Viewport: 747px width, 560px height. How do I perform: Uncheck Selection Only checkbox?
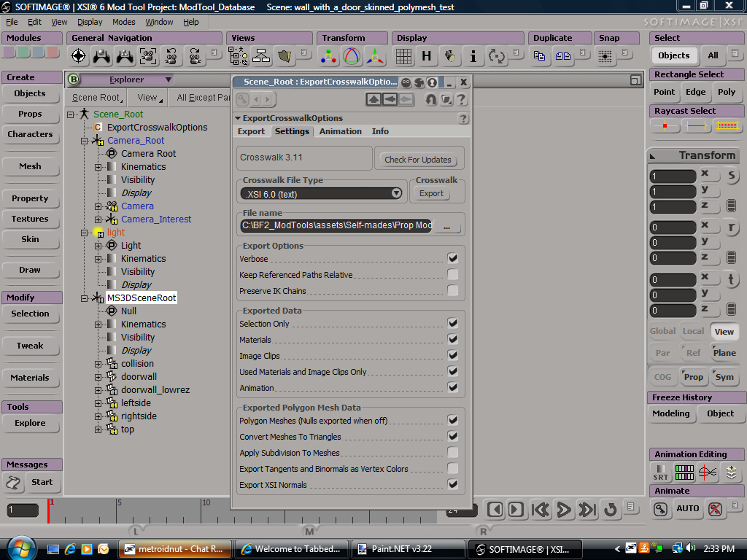point(452,323)
